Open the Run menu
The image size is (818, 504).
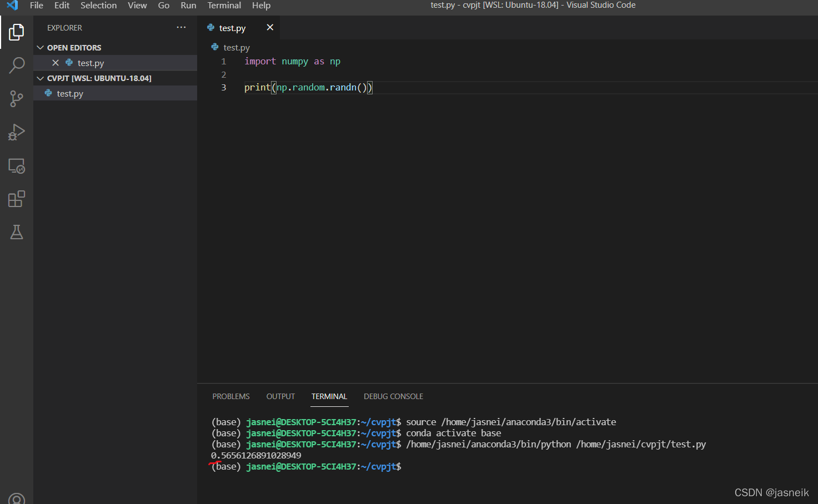[x=188, y=6]
